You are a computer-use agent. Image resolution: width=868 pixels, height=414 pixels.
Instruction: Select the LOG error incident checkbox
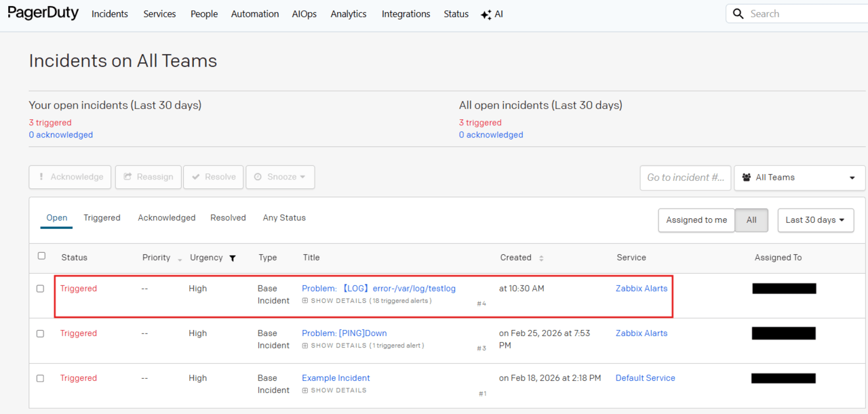click(x=40, y=289)
